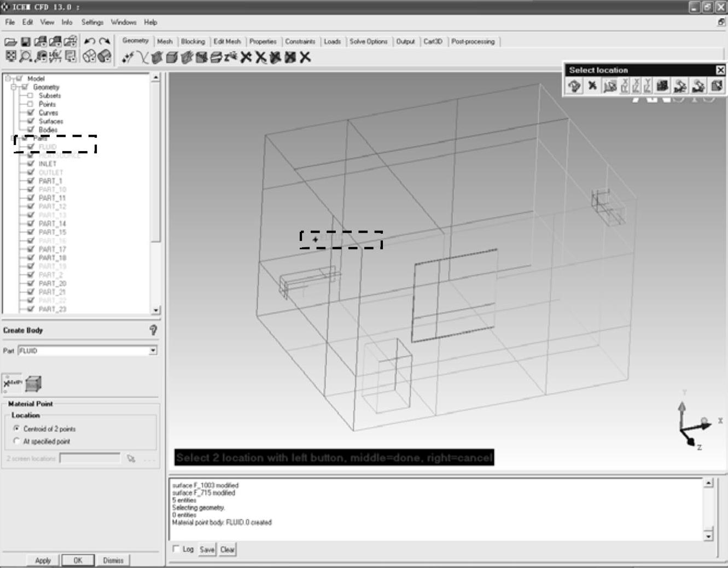Switch to the Edit Mesh tab
This screenshot has width=728, height=568.
(227, 42)
